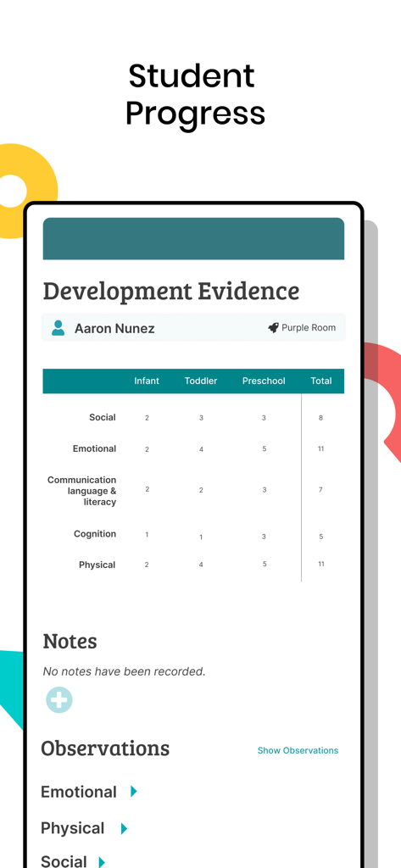Open the Emotional observations category
The image size is (401, 868).
79,793
